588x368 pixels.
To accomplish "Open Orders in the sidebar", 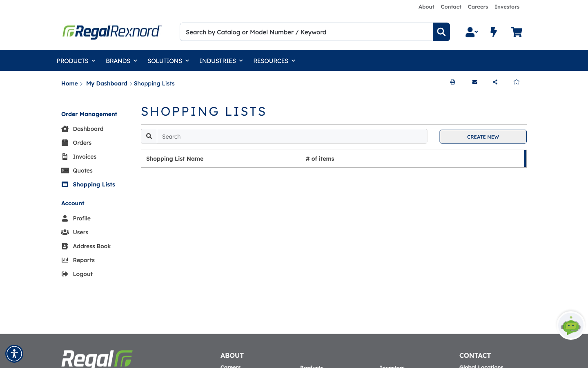I will point(82,143).
